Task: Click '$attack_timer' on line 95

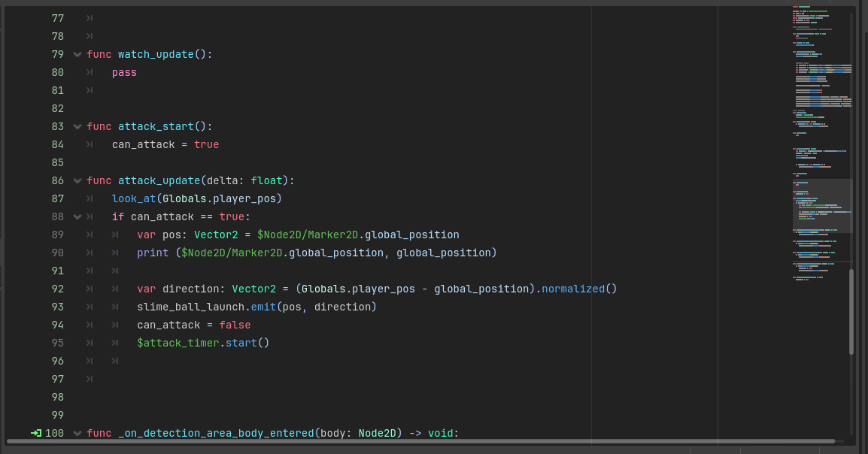Action: [178, 343]
